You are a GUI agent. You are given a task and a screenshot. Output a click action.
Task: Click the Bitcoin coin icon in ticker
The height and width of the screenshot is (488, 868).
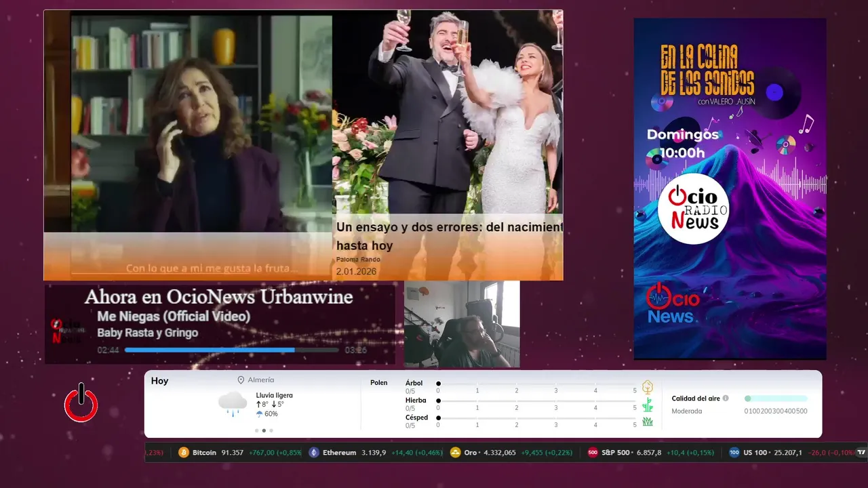pyautogui.click(x=184, y=453)
